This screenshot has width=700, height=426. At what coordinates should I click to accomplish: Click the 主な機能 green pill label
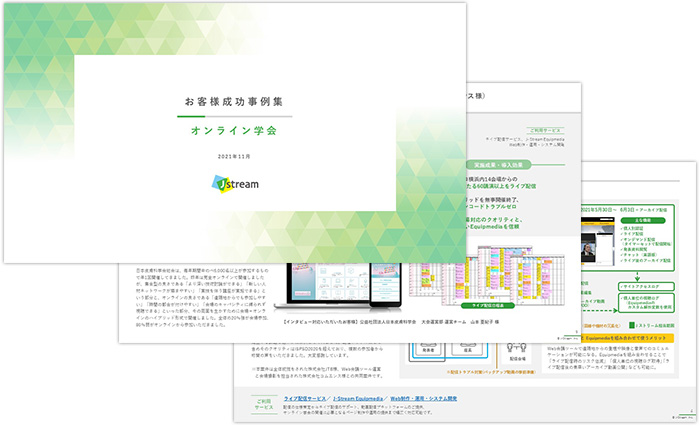click(642, 221)
